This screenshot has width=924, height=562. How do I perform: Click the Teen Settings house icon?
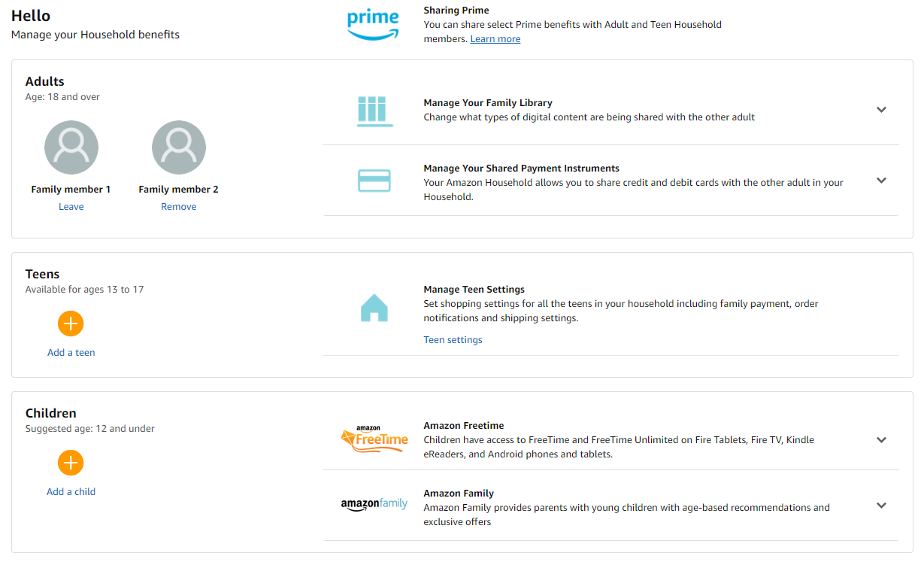pyautogui.click(x=374, y=308)
